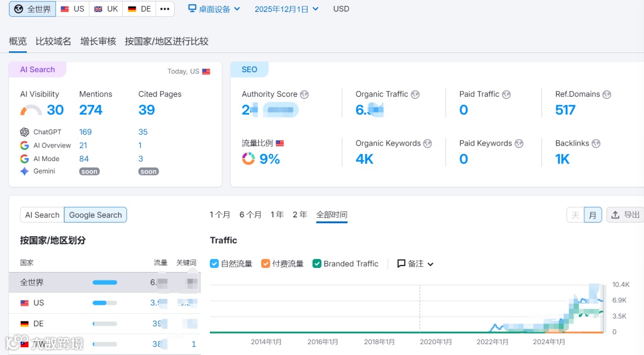The height and width of the screenshot is (355, 644).
Task: Click the Organic Keywords globe icon
Action: [428, 143]
